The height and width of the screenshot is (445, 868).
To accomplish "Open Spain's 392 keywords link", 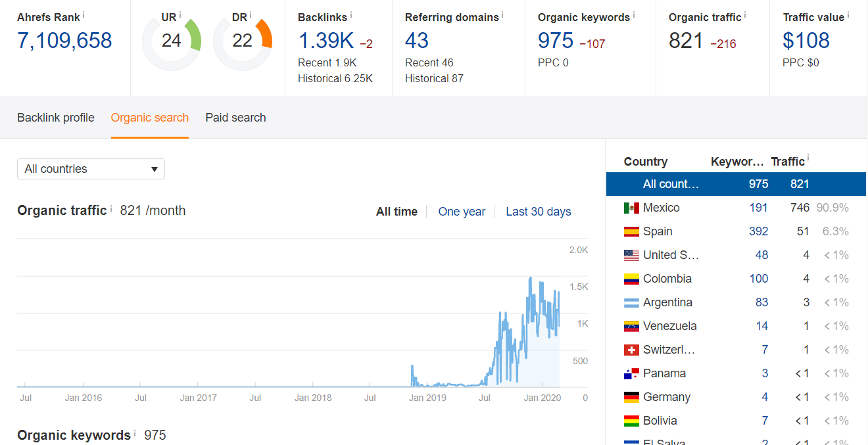I will pos(759,231).
